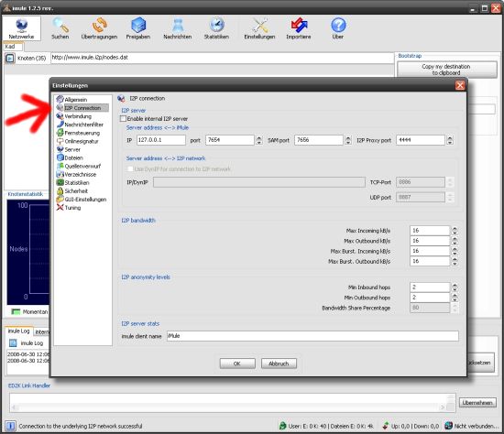Adjust the SAM port spinner arrows
This screenshot has height=434, width=504.
click(348, 140)
